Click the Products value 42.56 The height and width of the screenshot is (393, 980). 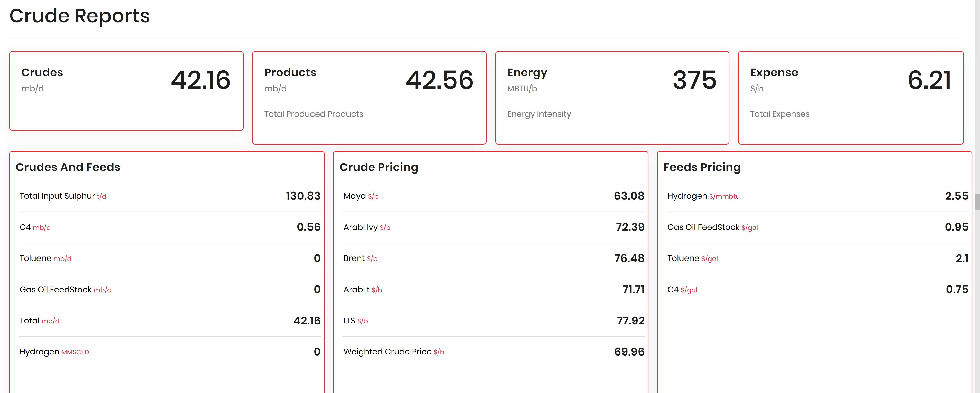coord(439,80)
